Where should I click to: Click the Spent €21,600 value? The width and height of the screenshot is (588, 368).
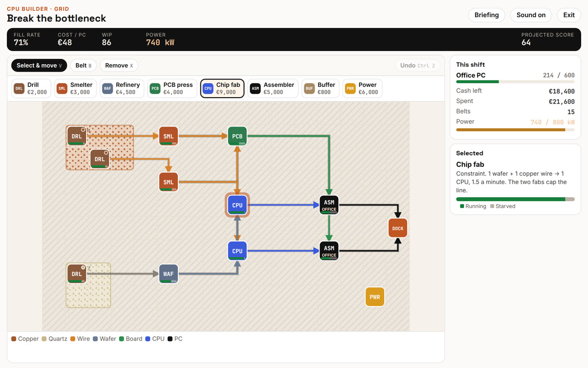pyautogui.click(x=562, y=102)
